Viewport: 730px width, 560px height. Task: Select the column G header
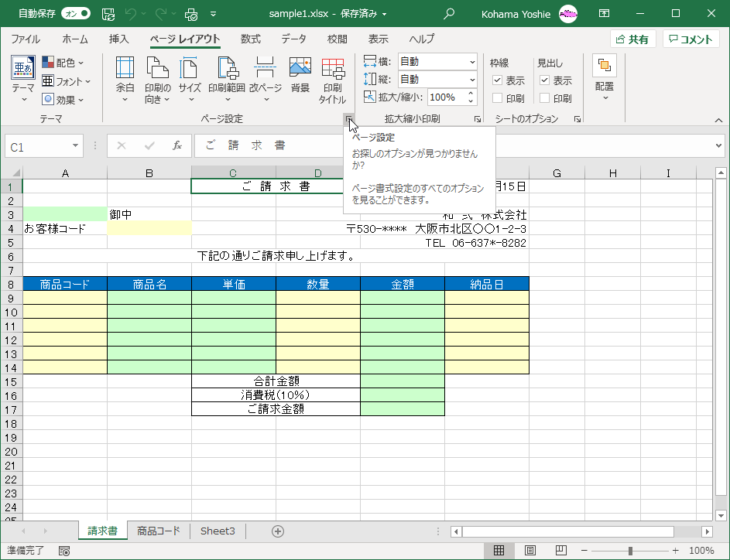[557, 173]
